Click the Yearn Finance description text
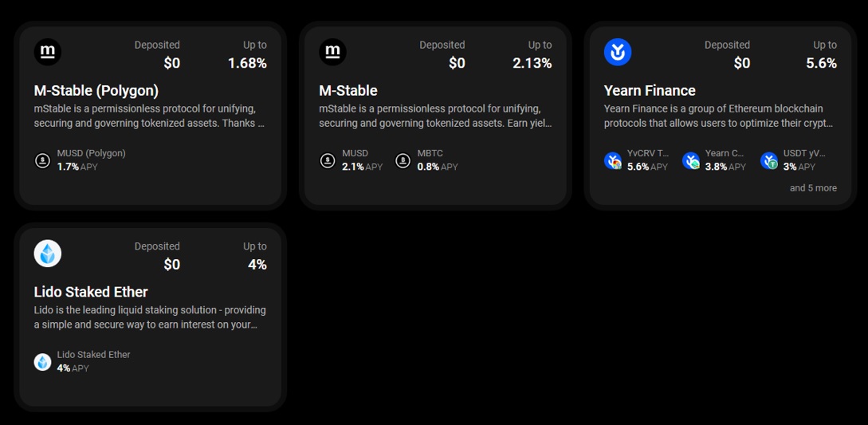This screenshot has width=868, height=425. point(718,116)
